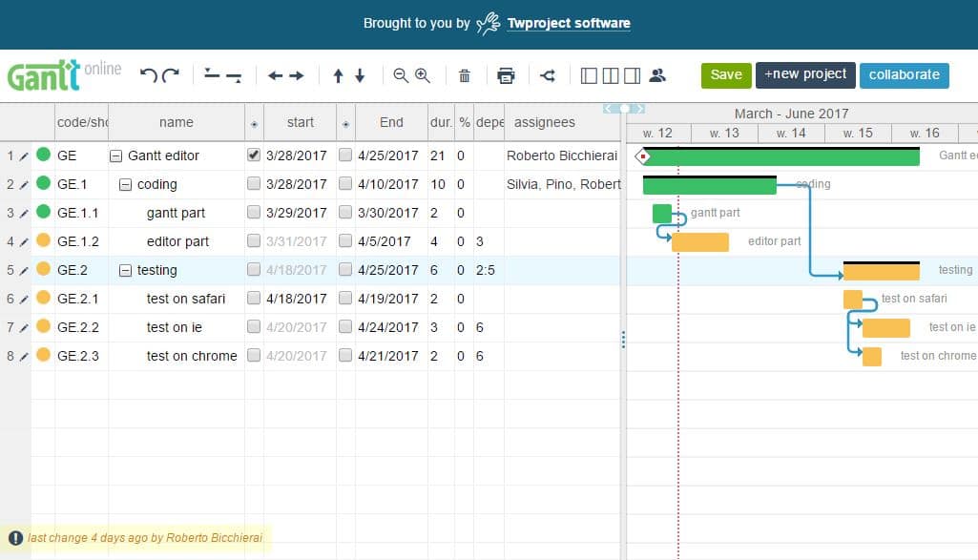978x560 pixels.
Task: Click the name column header
Action: coord(176,122)
